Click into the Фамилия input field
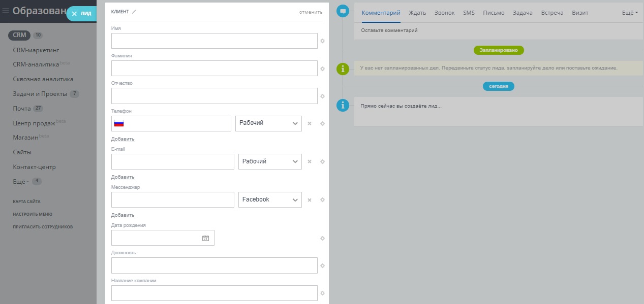Screen dimensions: 644x304 tap(214, 68)
